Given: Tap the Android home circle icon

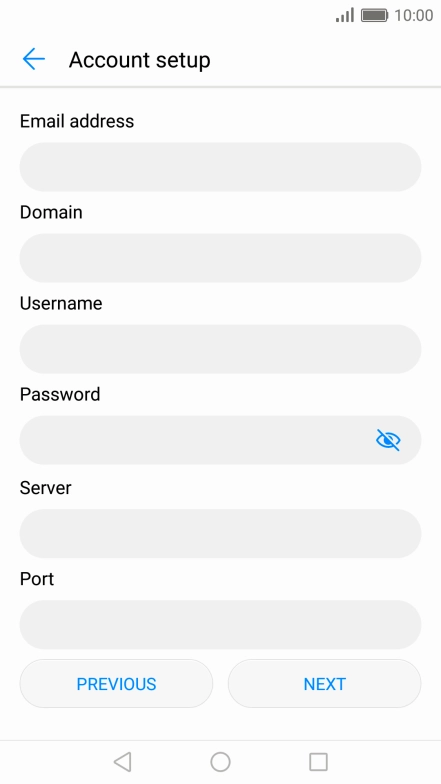Looking at the screenshot, I should pyautogui.click(x=220, y=762).
